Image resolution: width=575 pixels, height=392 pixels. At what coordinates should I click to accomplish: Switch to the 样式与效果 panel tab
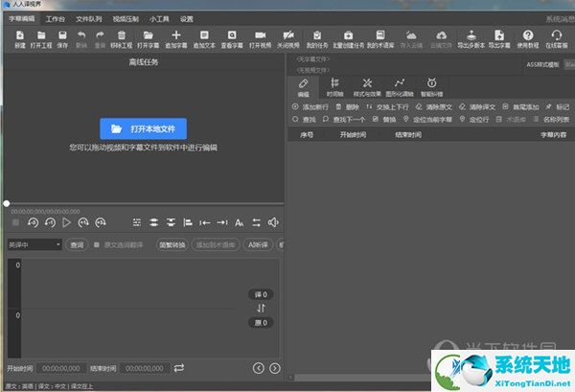point(367,87)
